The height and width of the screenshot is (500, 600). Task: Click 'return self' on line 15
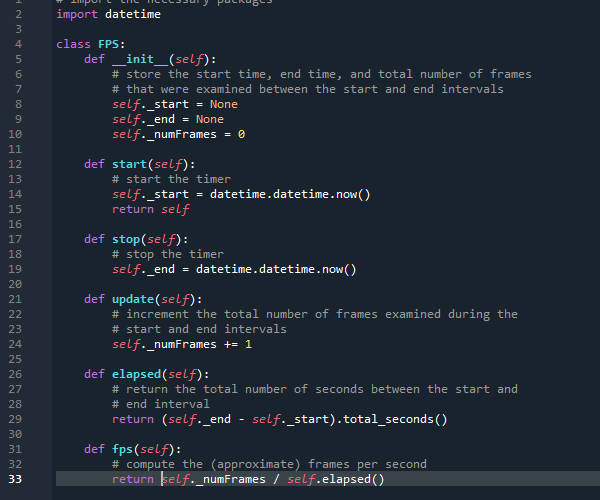coord(151,209)
